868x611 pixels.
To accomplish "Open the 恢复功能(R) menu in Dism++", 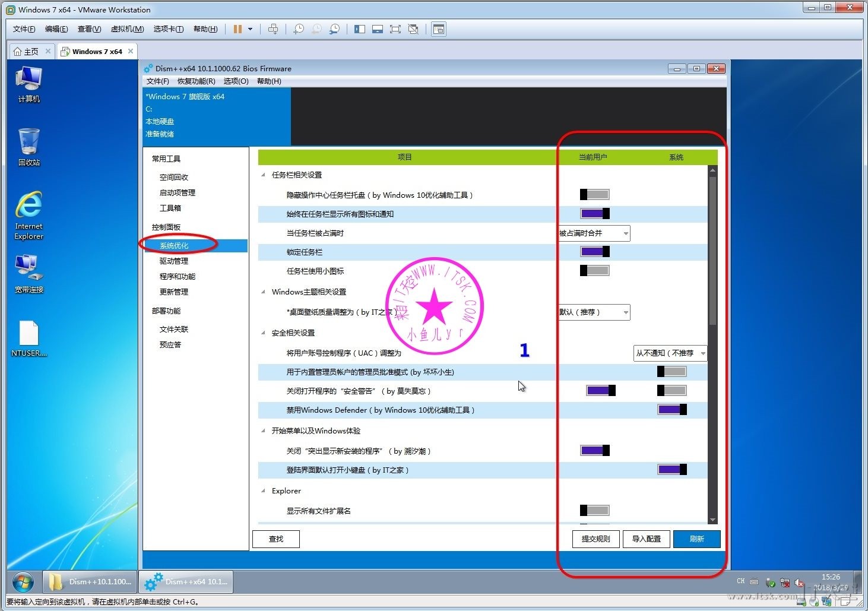I will click(x=196, y=81).
